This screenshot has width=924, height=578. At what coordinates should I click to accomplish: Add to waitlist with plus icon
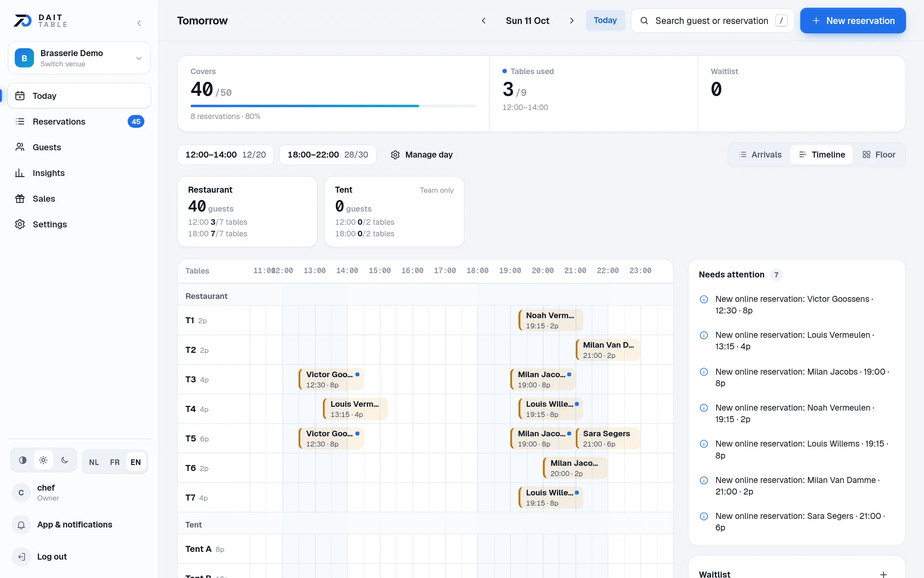click(883, 574)
